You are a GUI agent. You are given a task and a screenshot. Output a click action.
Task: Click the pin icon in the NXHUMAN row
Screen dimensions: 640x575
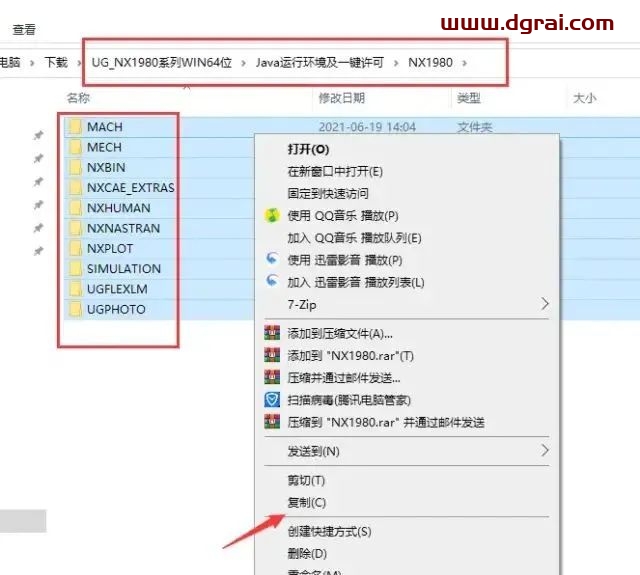(38, 227)
